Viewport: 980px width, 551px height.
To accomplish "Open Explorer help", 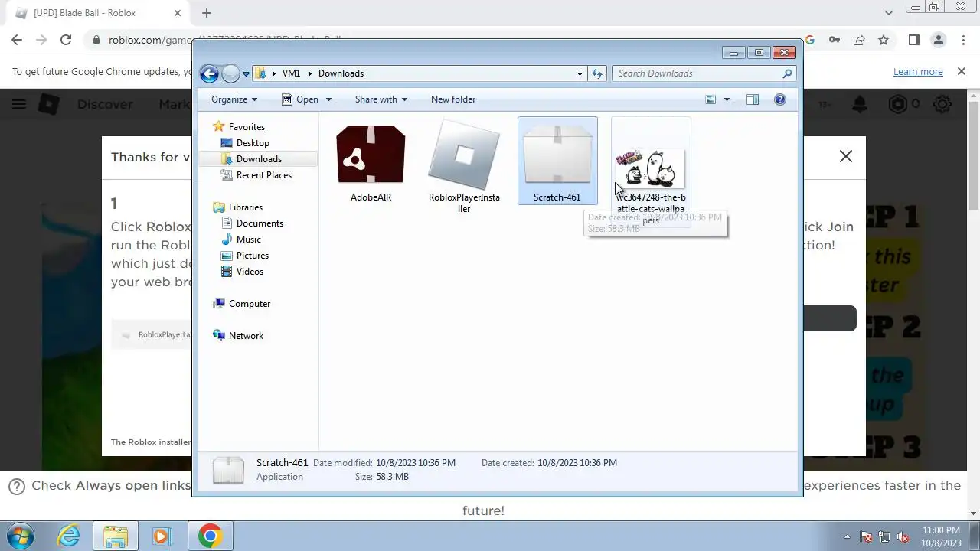I will pos(779,99).
